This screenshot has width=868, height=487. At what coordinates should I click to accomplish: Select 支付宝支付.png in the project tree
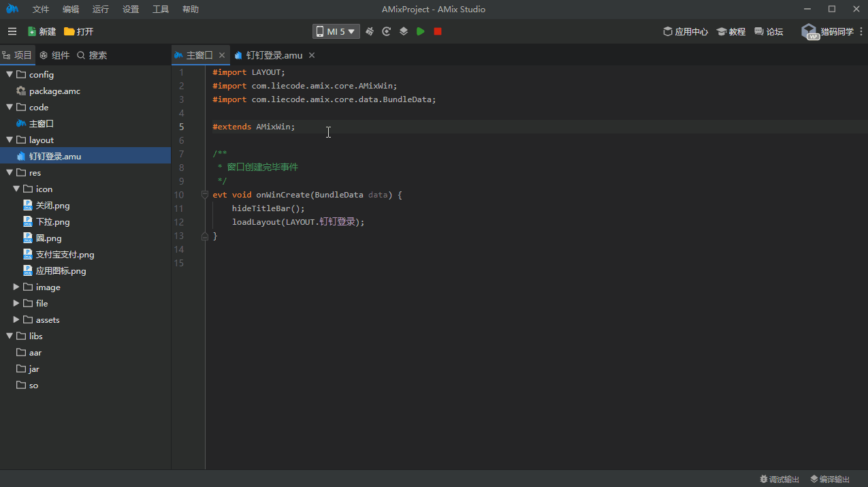(x=65, y=255)
